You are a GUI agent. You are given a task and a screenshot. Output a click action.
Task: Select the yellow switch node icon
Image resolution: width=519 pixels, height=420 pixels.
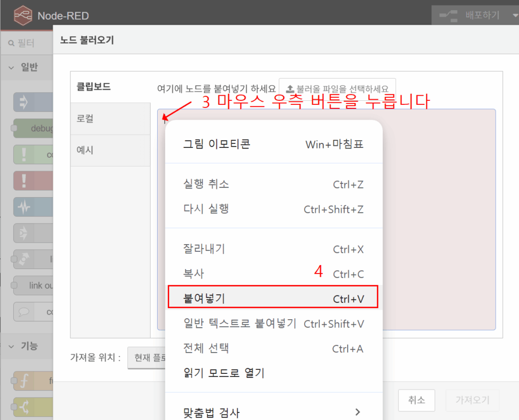(23, 406)
